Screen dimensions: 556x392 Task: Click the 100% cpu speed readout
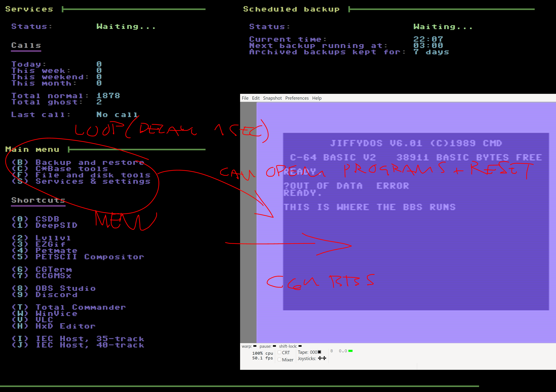click(262, 353)
